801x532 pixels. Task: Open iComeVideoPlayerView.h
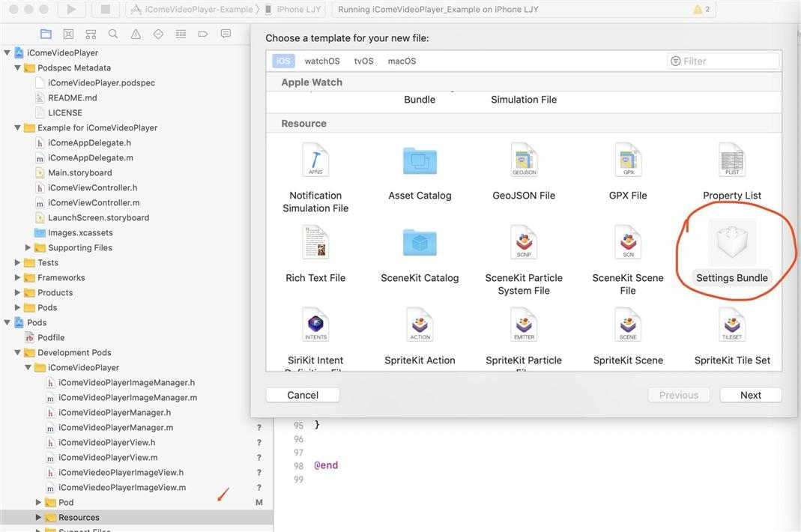[x=106, y=442]
